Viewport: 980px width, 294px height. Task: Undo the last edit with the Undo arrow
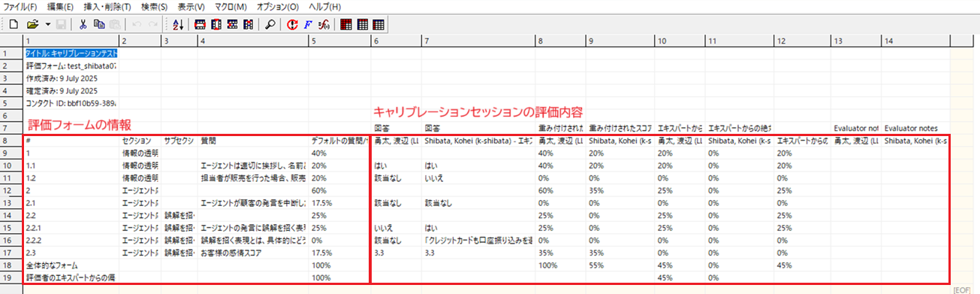tap(137, 24)
